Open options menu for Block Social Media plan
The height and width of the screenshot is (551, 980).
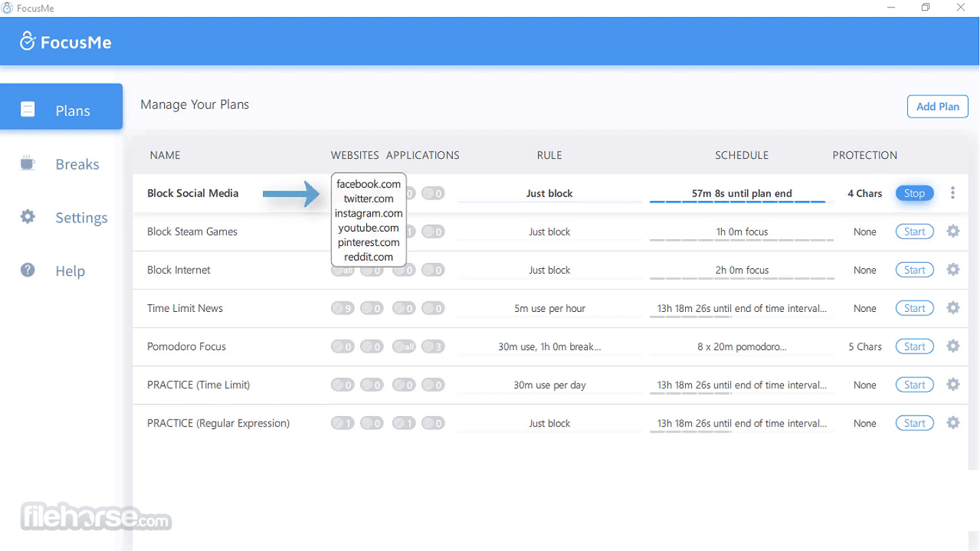(953, 193)
